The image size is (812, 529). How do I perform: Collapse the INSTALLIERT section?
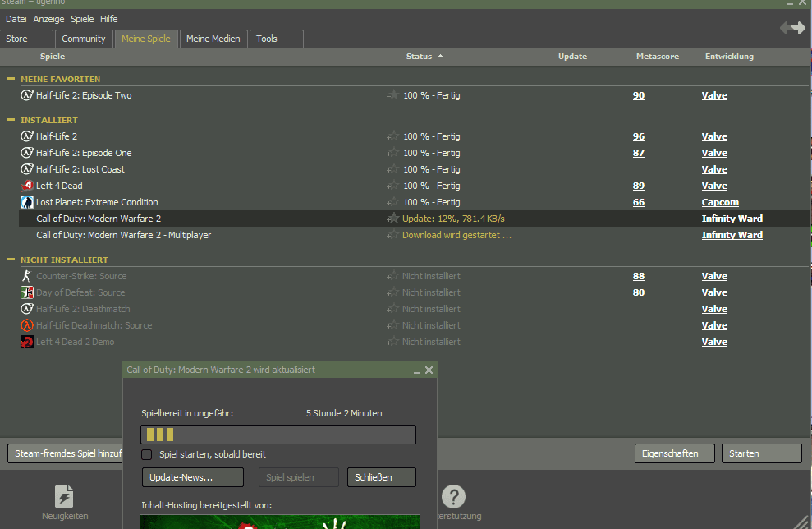11,120
